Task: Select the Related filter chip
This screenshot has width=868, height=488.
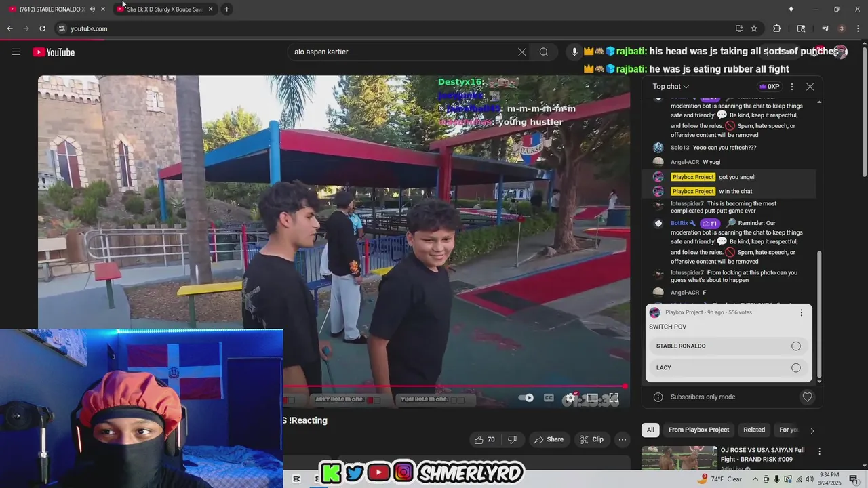Action: pos(754,430)
